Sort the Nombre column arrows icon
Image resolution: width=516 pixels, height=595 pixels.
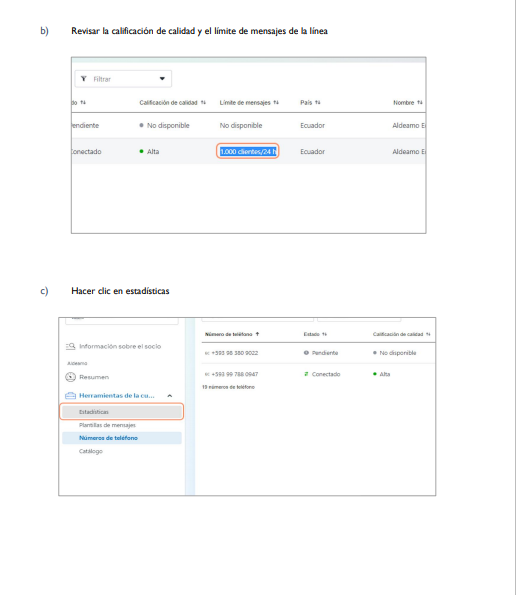tap(420, 102)
